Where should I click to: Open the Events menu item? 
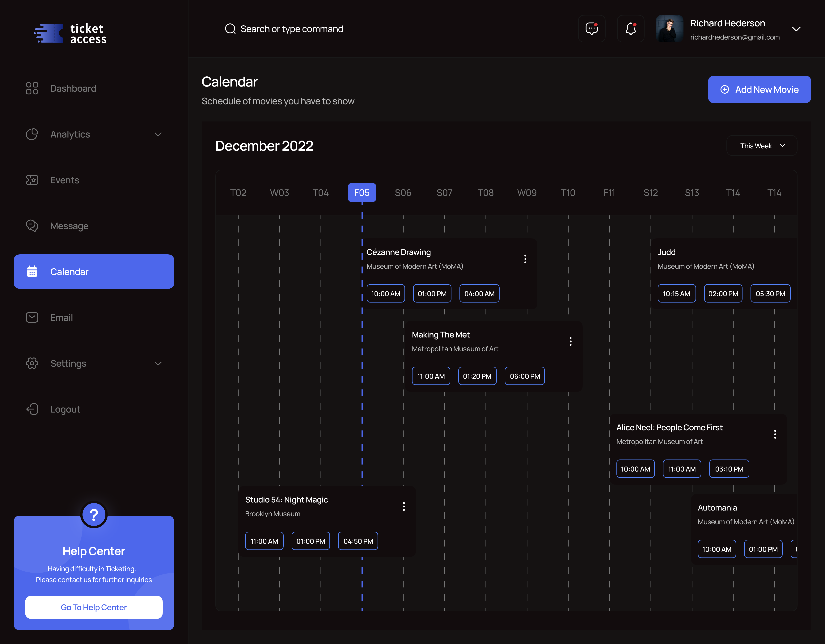(94, 180)
